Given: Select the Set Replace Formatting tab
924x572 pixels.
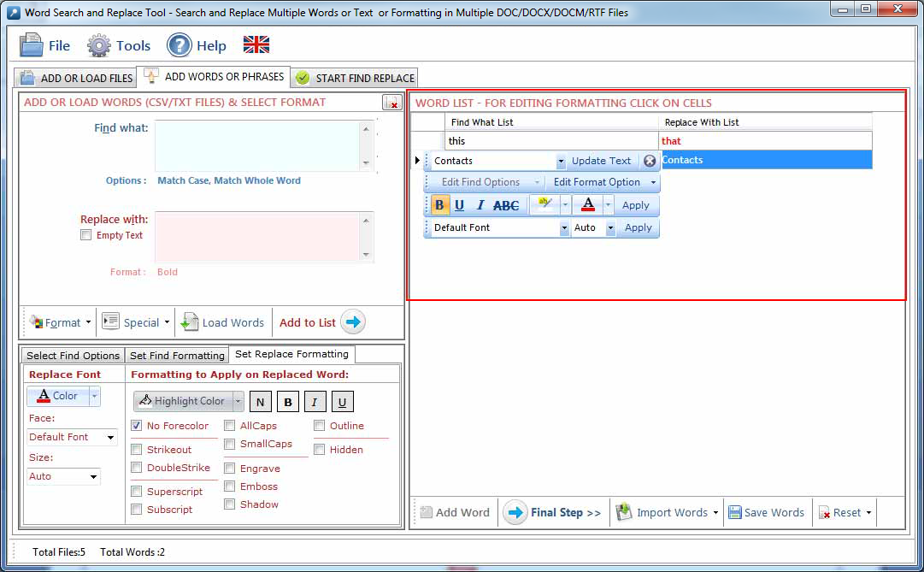Looking at the screenshot, I should pyautogui.click(x=291, y=354).
